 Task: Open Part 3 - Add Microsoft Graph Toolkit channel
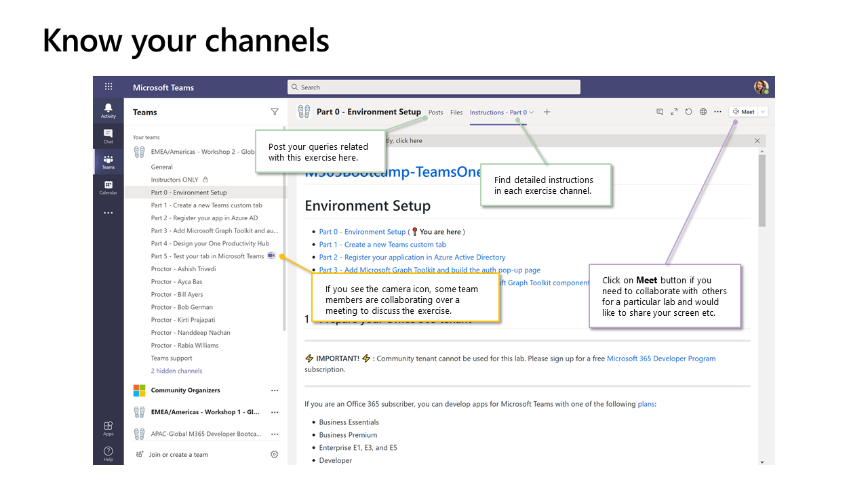[x=214, y=230]
